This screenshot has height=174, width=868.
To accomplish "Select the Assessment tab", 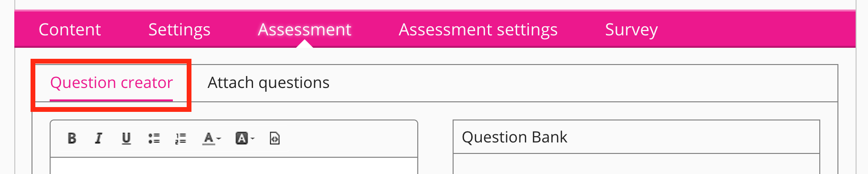I will [305, 30].
